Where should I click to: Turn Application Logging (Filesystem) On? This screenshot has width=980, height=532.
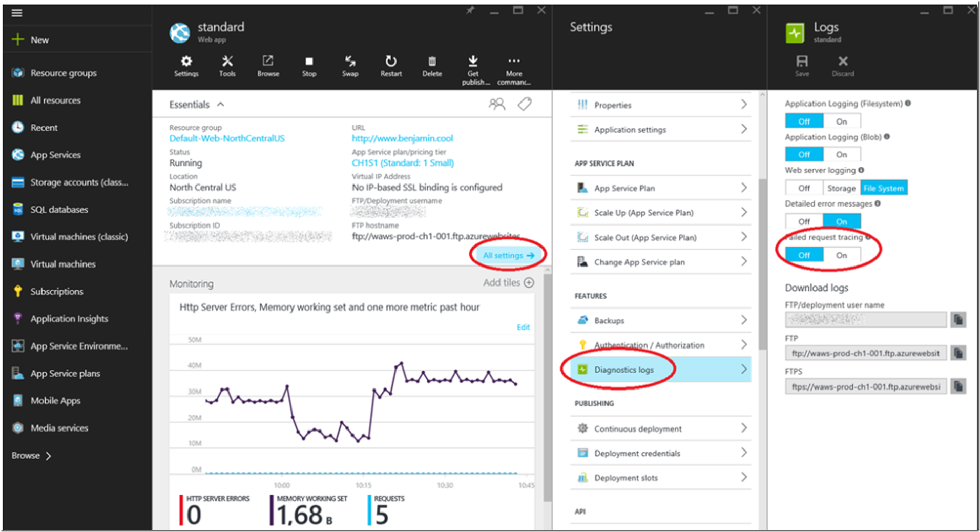pos(842,121)
